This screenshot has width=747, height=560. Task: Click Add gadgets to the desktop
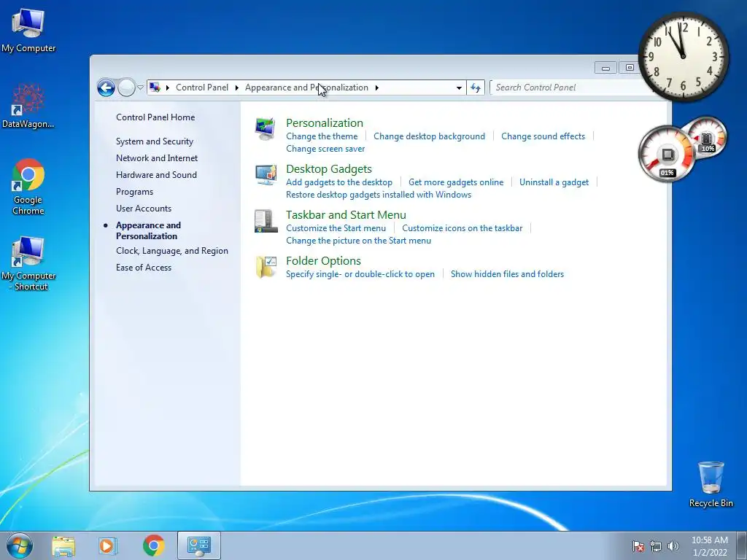[x=339, y=182]
